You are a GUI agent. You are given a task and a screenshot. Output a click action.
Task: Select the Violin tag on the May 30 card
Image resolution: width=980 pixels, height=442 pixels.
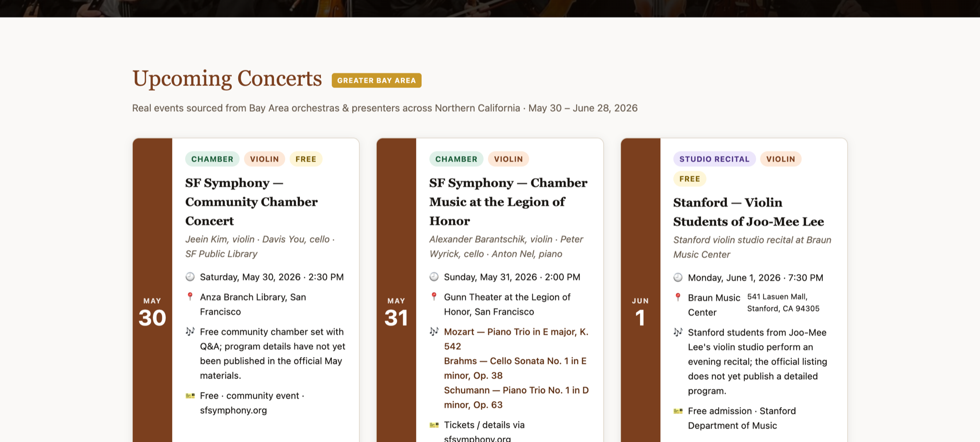(265, 159)
